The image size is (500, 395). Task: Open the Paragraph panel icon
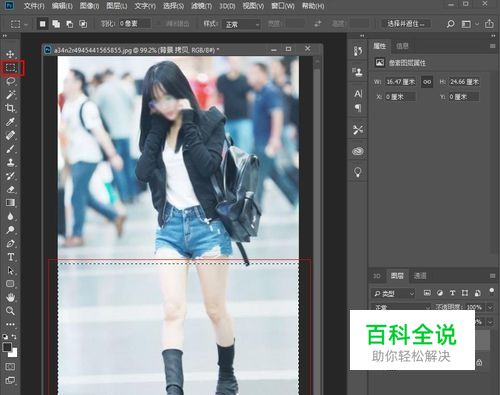point(358,108)
